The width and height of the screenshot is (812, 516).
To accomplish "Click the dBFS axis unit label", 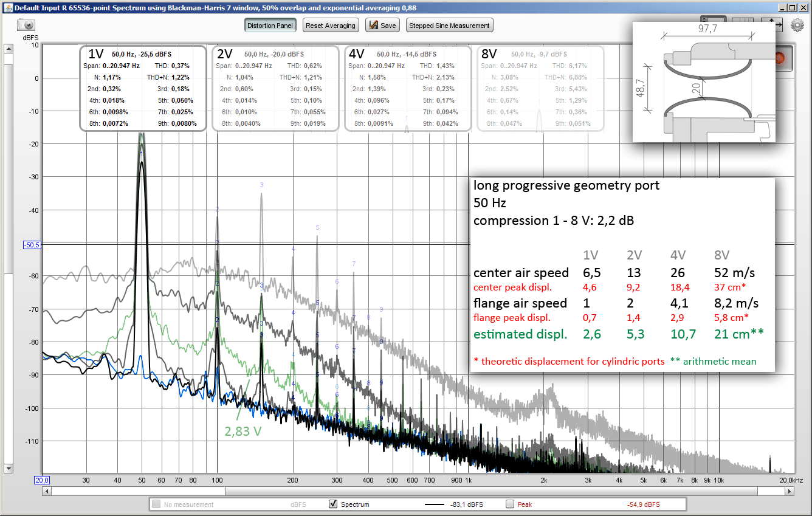I will [x=30, y=38].
